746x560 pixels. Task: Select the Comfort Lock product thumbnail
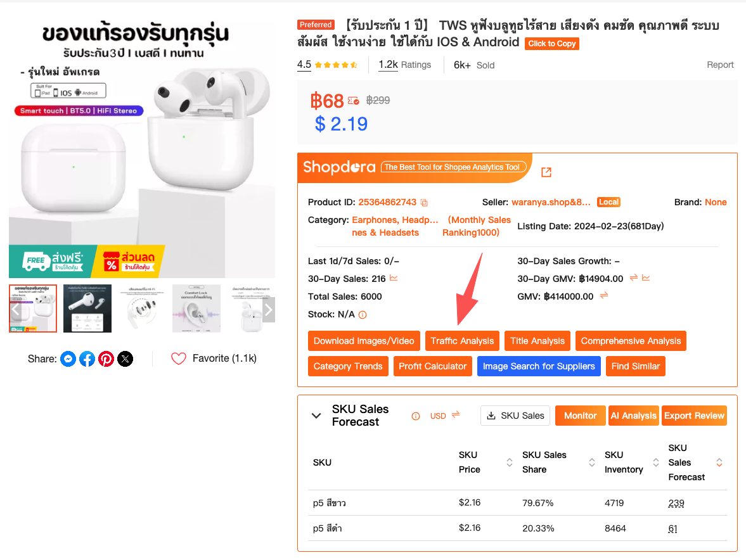point(196,309)
